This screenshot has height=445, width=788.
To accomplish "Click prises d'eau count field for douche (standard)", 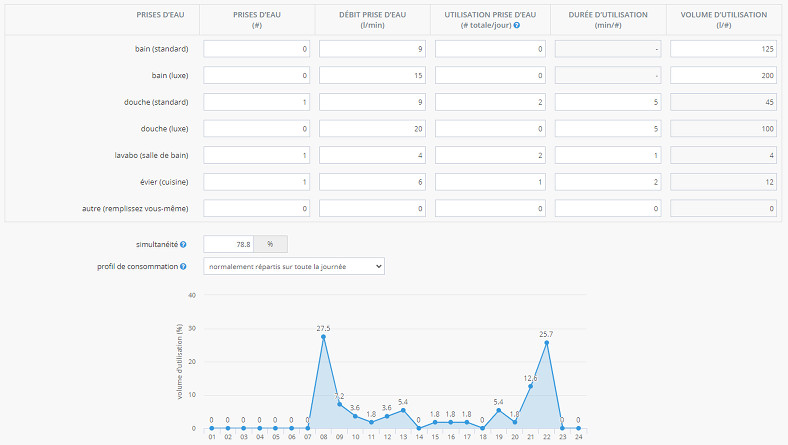I will 257,101.
